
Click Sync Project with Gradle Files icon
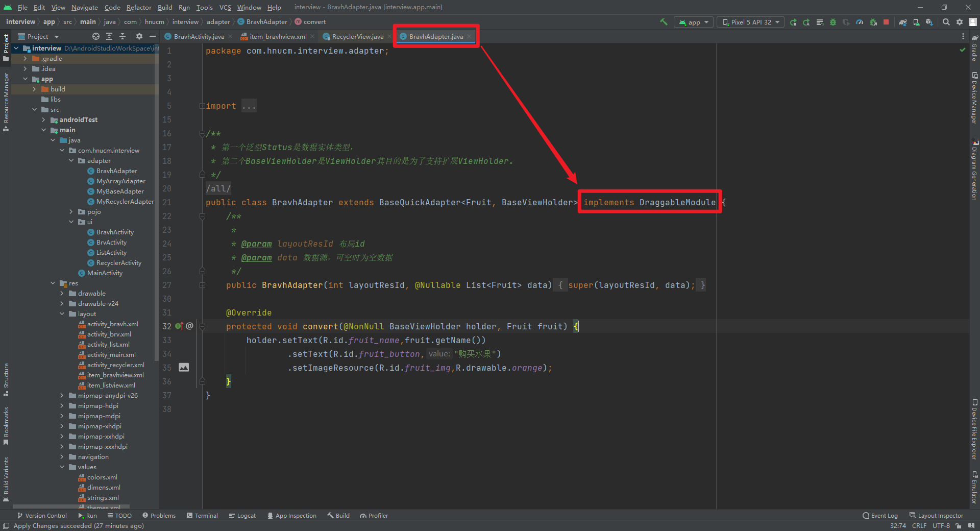[903, 22]
